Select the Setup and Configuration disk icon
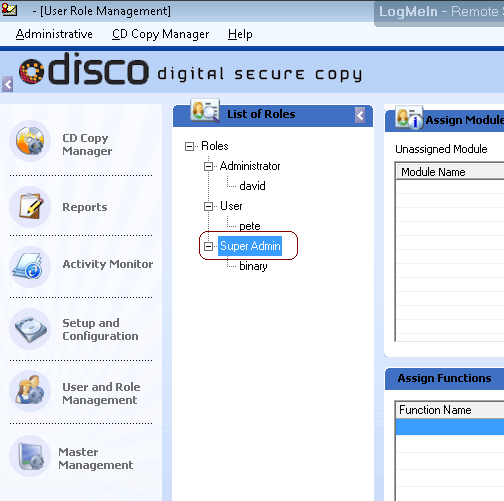This screenshot has width=504, height=501. (x=30, y=329)
